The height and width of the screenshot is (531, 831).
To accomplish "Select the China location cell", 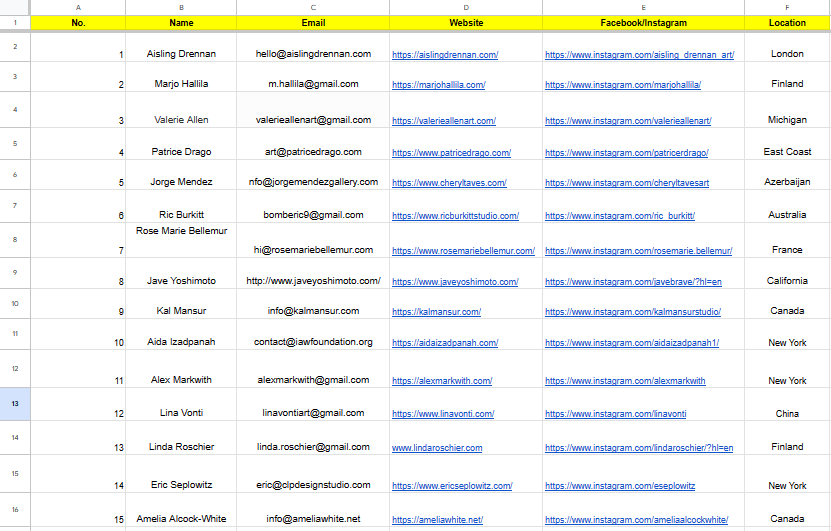I will [x=787, y=404].
